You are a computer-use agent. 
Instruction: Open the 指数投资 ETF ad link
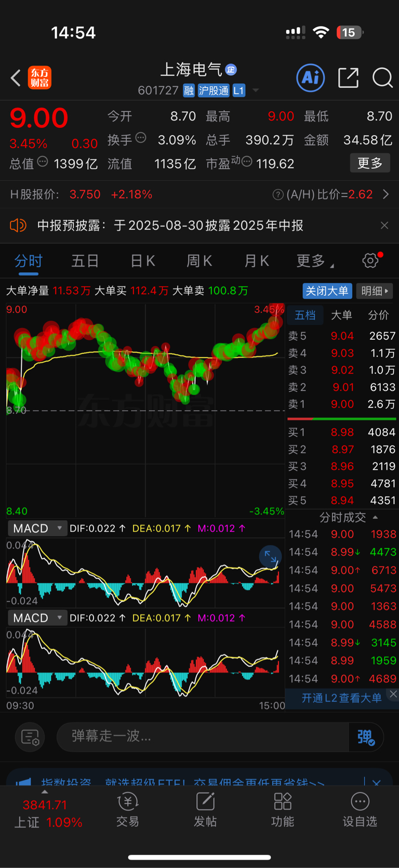(x=183, y=782)
